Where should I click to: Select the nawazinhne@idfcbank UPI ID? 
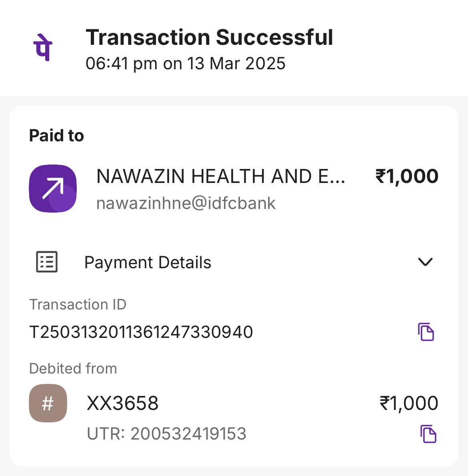[x=186, y=203]
